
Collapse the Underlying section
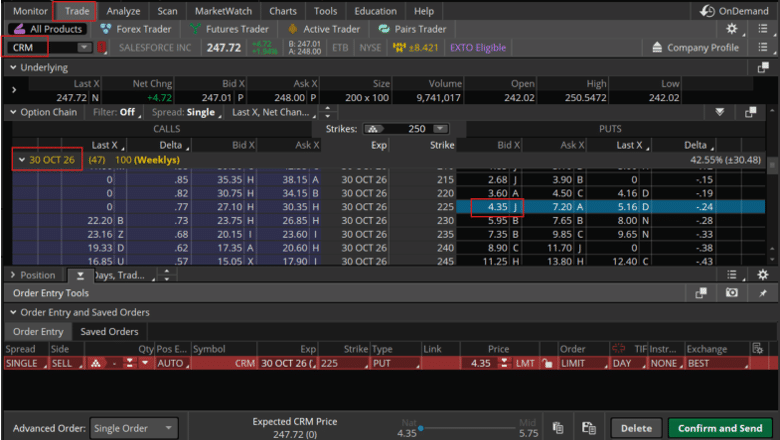(13, 68)
